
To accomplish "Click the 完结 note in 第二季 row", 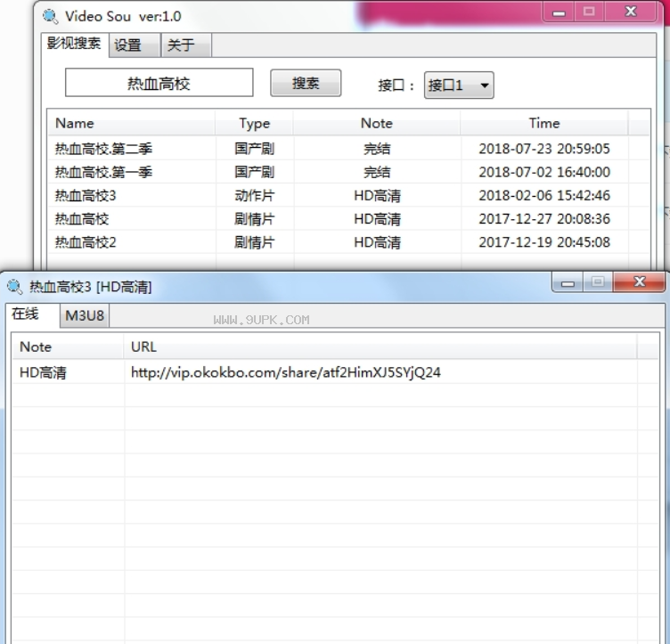I will [377, 149].
